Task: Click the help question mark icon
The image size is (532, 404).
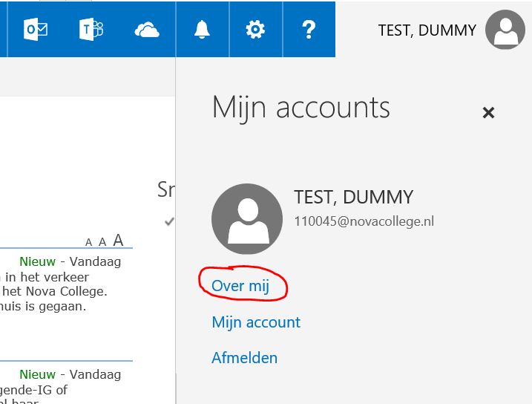Action: click(x=309, y=29)
